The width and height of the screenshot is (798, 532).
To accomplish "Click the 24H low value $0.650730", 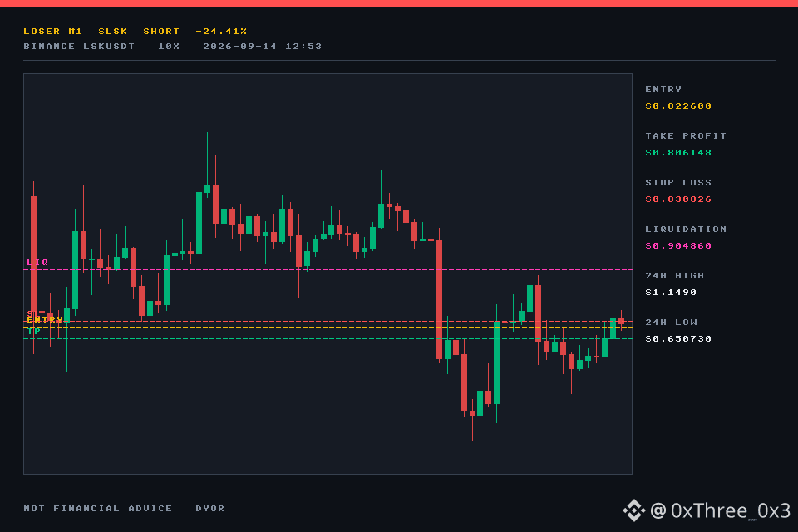I will [678, 339].
